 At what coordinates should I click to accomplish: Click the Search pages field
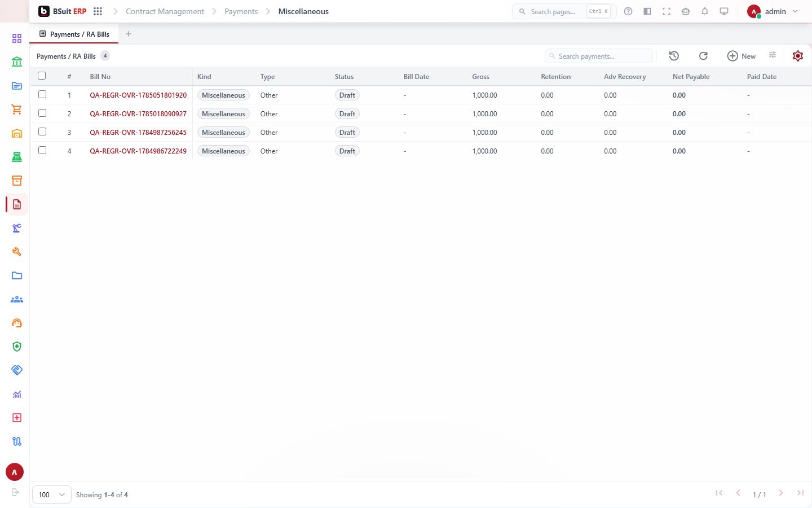(x=564, y=11)
